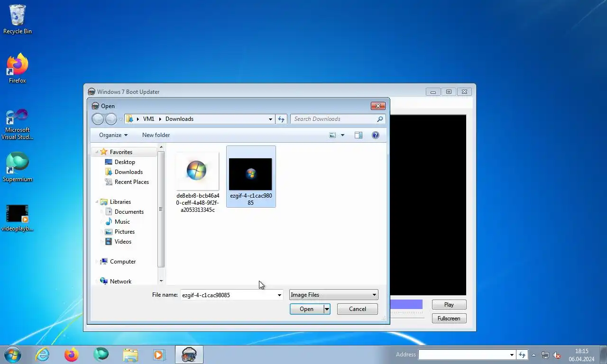
Task: Select the Supermium desktop shortcut
Action: 18,167
